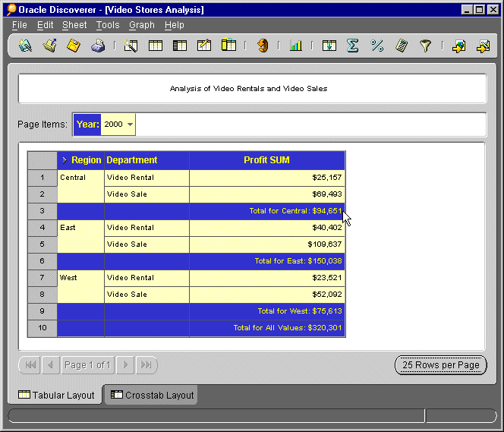This screenshot has height=432, width=504.
Task: Click the Calculations calculator icon
Action: [402, 46]
